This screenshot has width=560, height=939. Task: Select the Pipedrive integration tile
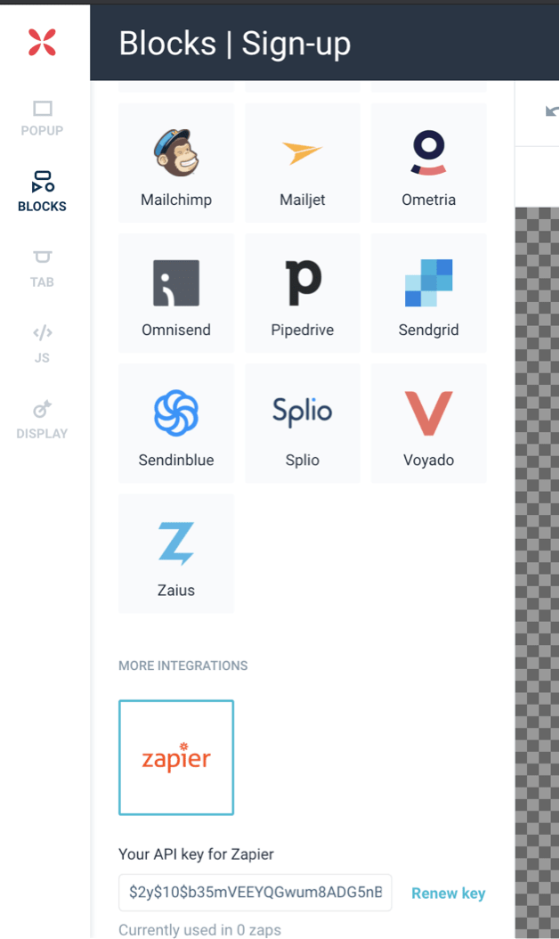point(302,293)
